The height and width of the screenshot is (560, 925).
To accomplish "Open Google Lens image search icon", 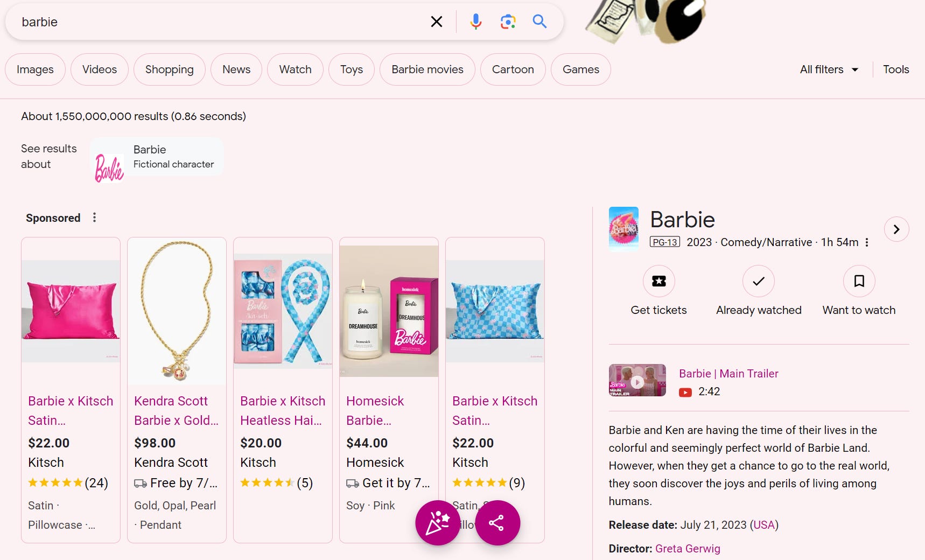I will [x=508, y=22].
